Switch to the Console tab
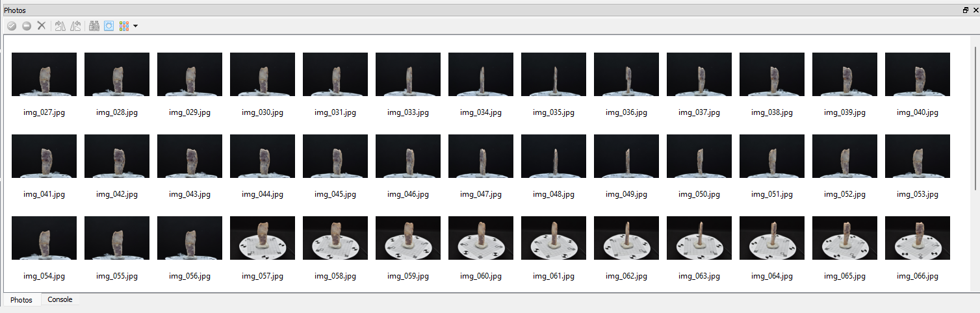The width and height of the screenshot is (980, 313). [x=60, y=299]
